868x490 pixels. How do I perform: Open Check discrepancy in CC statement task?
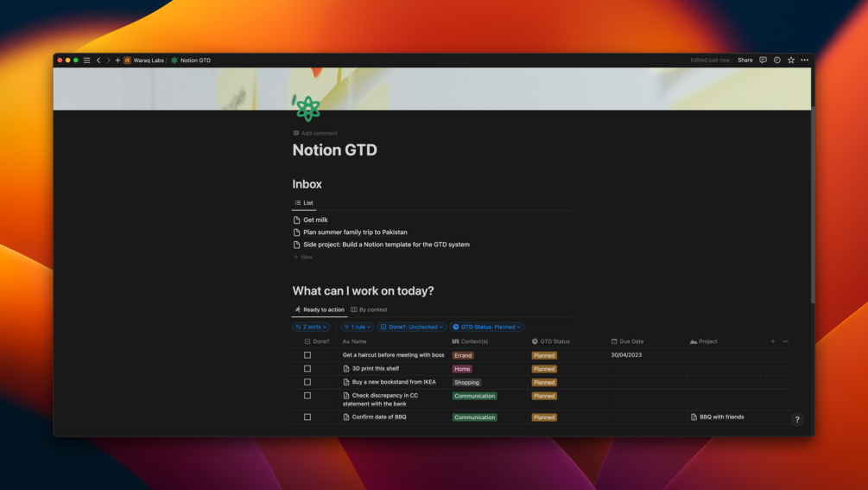click(380, 400)
